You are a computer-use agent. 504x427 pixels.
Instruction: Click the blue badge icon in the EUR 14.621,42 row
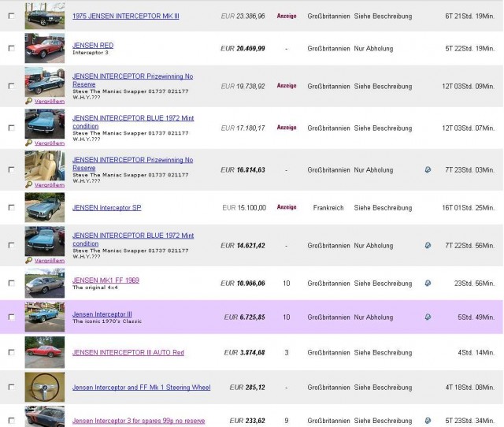pos(428,245)
